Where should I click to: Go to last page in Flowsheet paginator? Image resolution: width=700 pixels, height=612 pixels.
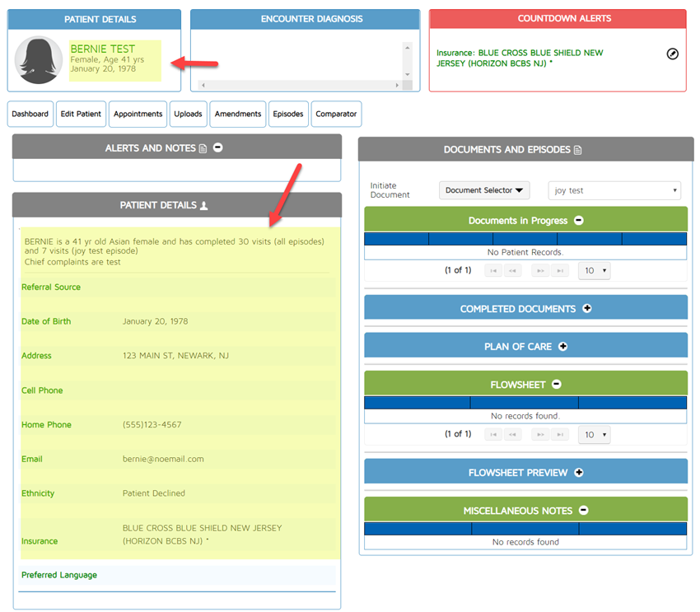[560, 435]
